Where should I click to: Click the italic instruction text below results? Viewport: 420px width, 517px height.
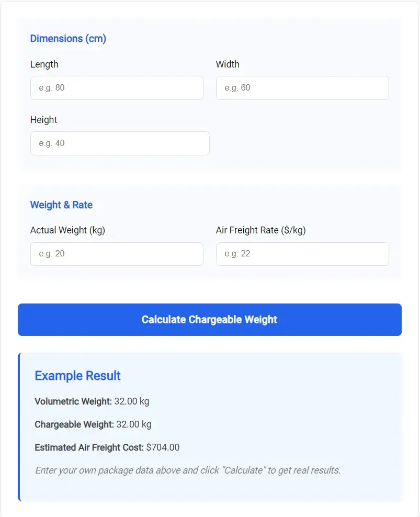point(187,470)
